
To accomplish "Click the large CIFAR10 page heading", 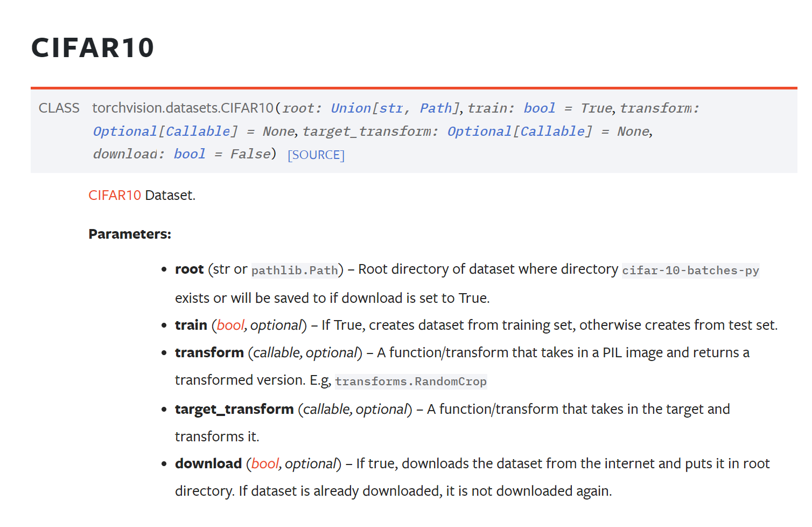I will coord(93,47).
